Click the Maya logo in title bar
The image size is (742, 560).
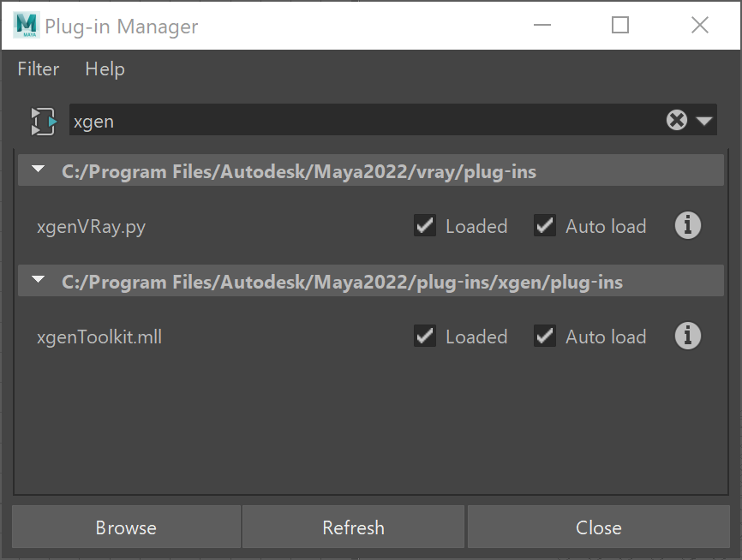point(26,26)
